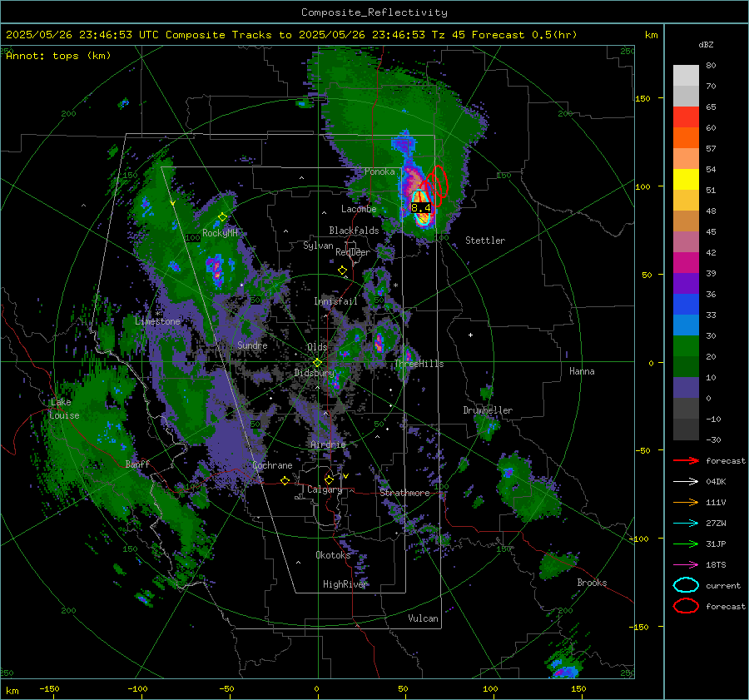Viewport: 749px width, 700px height.
Task: Click the red forecast ellipse legend icon
Action: tap(686, 606)
